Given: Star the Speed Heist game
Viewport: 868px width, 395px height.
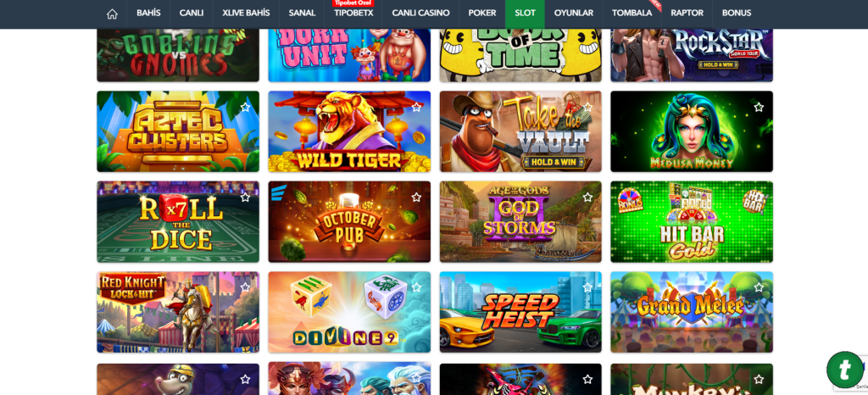Looking at the screenshot, I should [x=587, y=287].
